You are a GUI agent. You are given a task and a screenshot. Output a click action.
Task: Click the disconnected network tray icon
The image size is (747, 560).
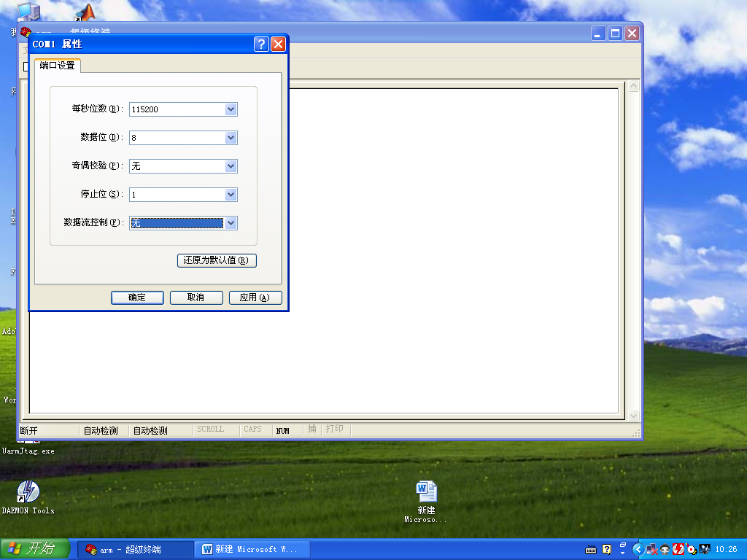tap(651, 550)
